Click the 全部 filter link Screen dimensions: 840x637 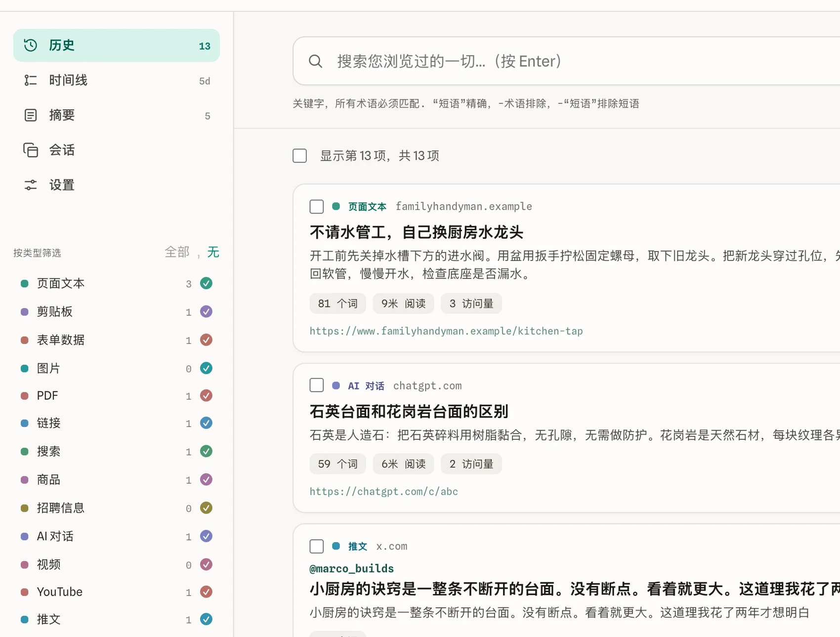177,252
